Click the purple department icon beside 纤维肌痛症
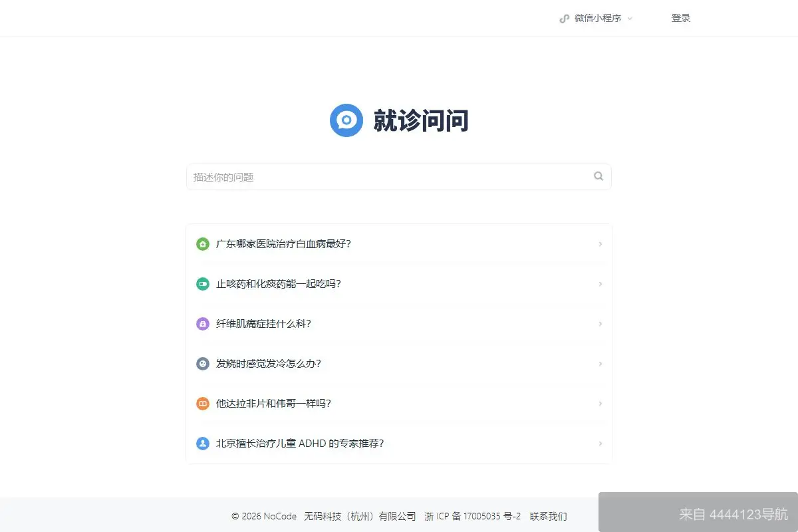798x532 pixels. point(203,324)
